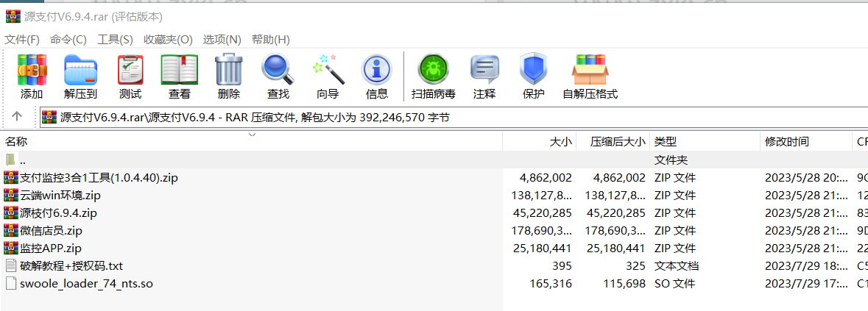Click archive icon of 源枝付6.9.4.zip
The width and height of the screenshot is (868, 311).
11,213
